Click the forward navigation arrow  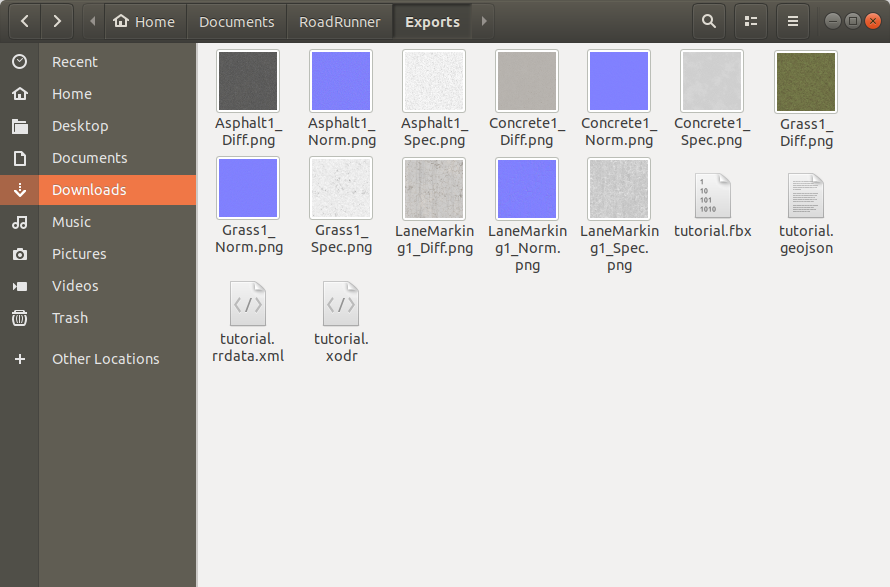(x=57, y=20)
